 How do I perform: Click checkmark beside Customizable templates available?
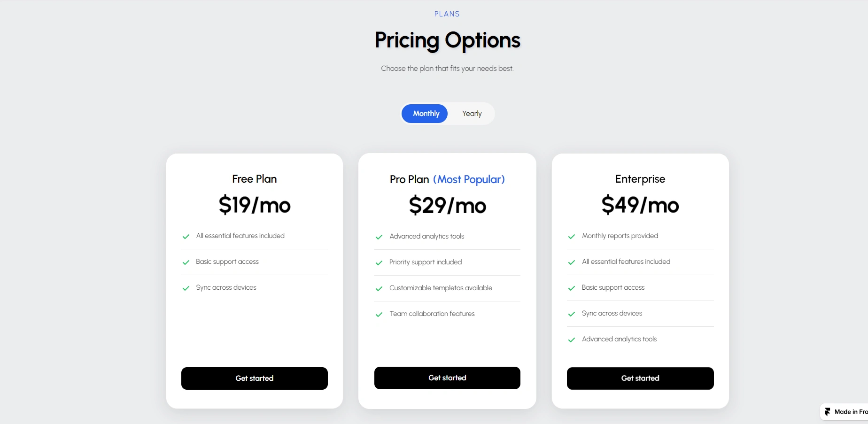pyautogui.click(x=379, y=289)
